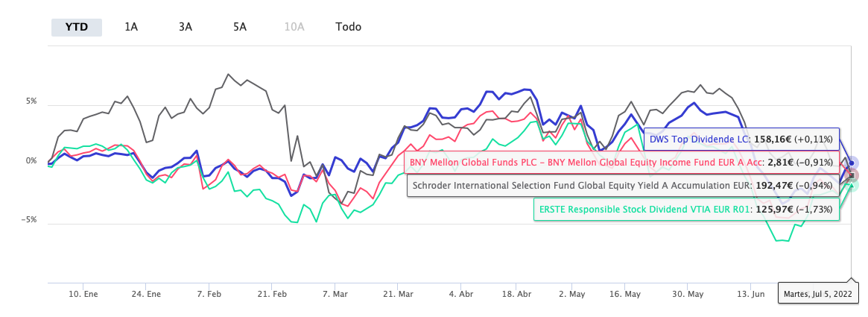This screenshot has width=868, height=317.
Task: Click the ERSTE Responsible Stock Dividend tooltip
Action: (686, 209)
